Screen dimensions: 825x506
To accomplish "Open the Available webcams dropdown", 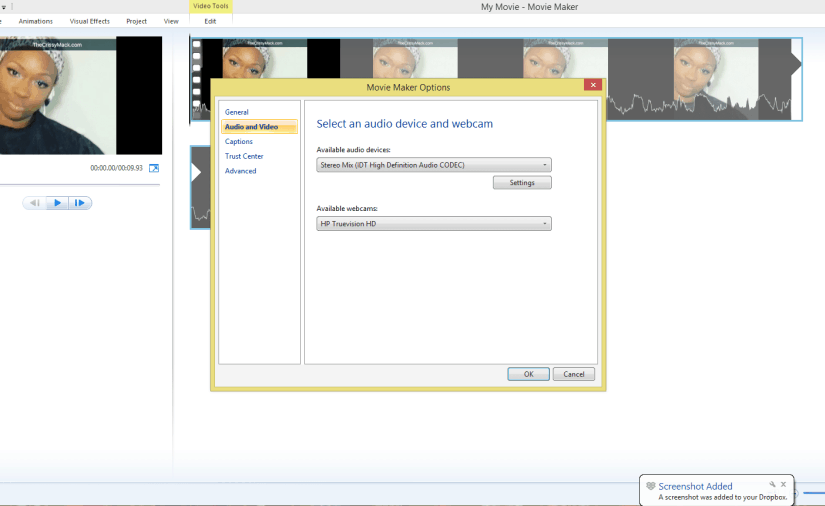I will [x=434, y=224].
